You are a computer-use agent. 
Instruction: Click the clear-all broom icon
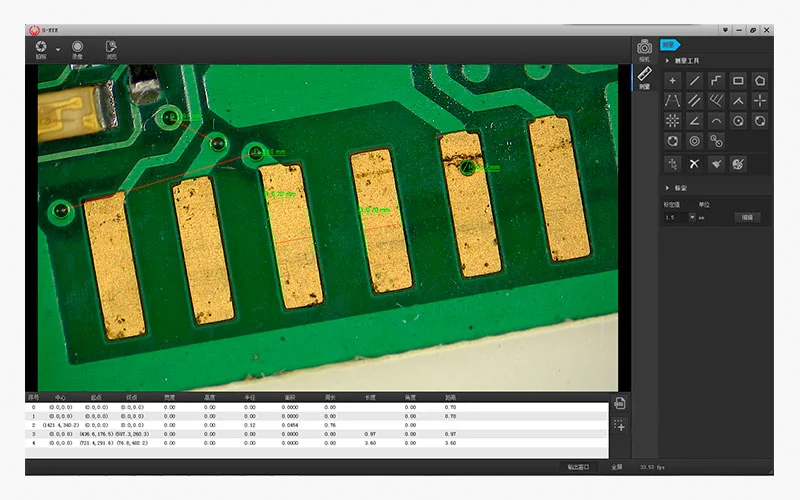coord(716,163)
